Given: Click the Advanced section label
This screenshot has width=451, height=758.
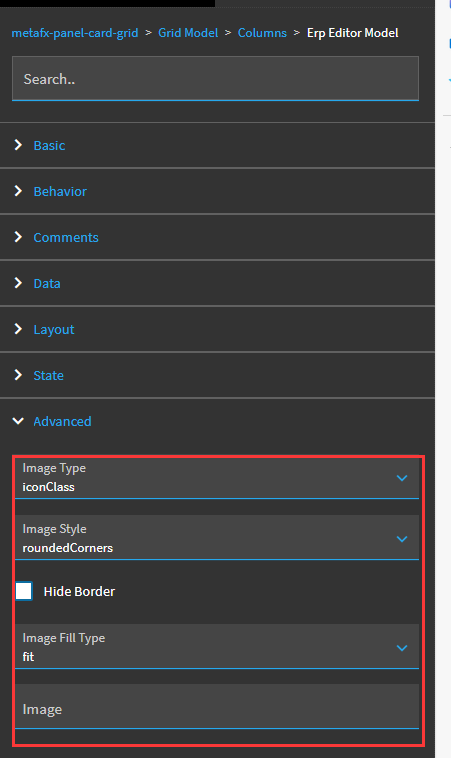Looking at the screenshot, I should click(x=62, y=422).
